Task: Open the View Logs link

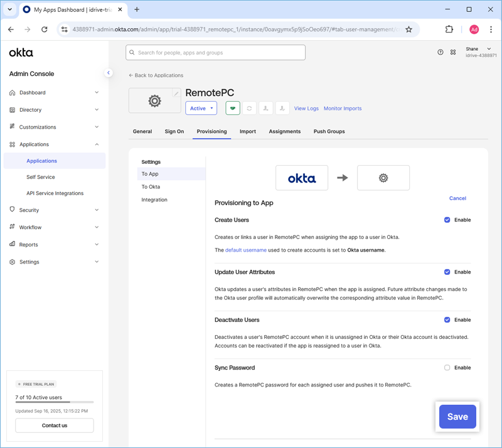Action: (x=306, y=109)
